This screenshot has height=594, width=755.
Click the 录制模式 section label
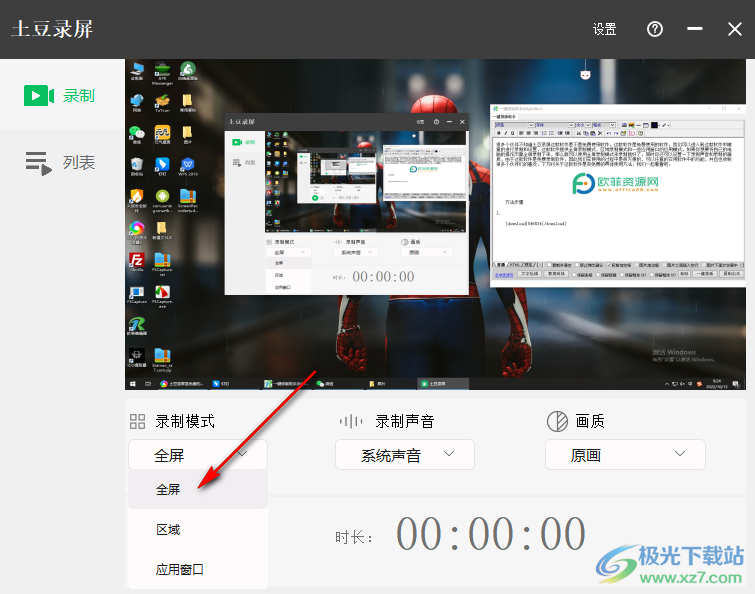[185, 421]
